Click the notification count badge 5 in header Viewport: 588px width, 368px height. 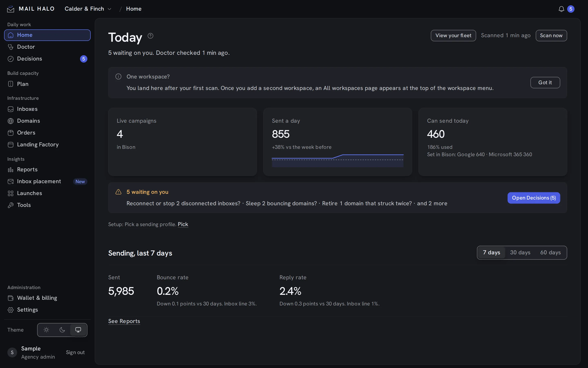click(571, 9)
